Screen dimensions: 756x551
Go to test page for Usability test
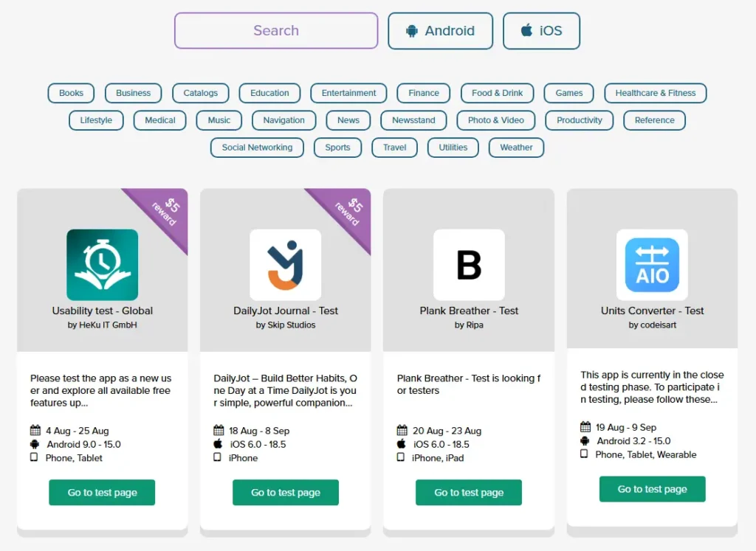click(x=102, y=492)
